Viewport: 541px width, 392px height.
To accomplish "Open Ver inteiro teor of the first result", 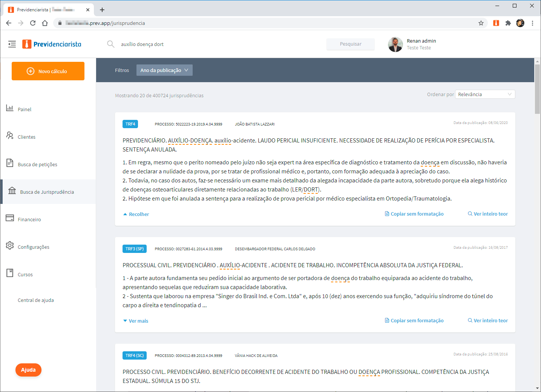I will pyautogui.click(x=487, y=214).
